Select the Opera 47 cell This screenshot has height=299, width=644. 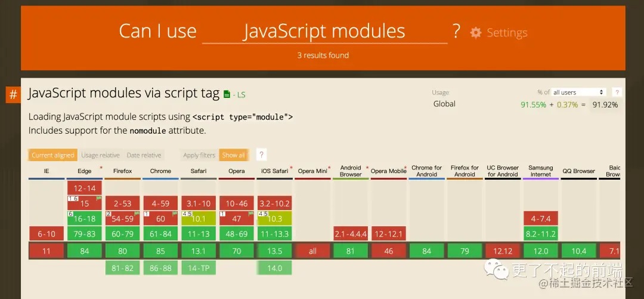[237, 218]
